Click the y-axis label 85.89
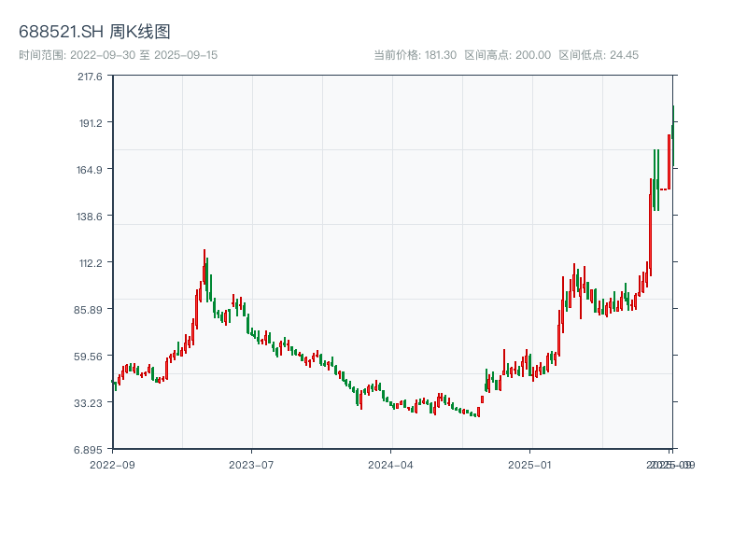The height and width of the screenshot is (560, 747). coord(88,310)
